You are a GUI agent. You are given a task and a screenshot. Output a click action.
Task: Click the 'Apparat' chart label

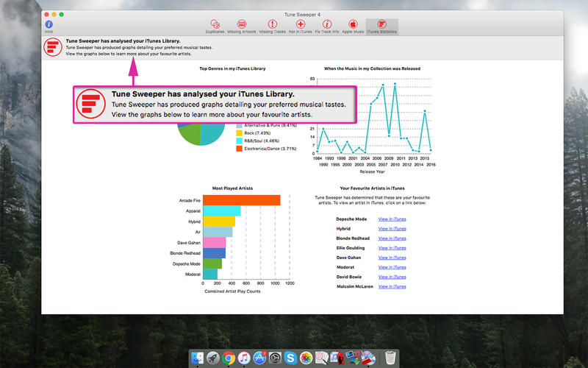point(193,211)
